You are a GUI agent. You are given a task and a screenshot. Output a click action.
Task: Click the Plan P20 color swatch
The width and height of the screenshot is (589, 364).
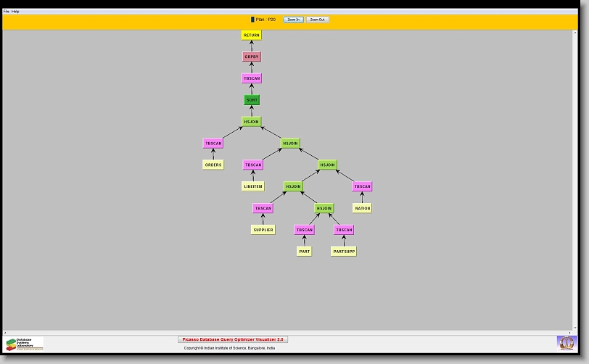[x=252, y=20]
